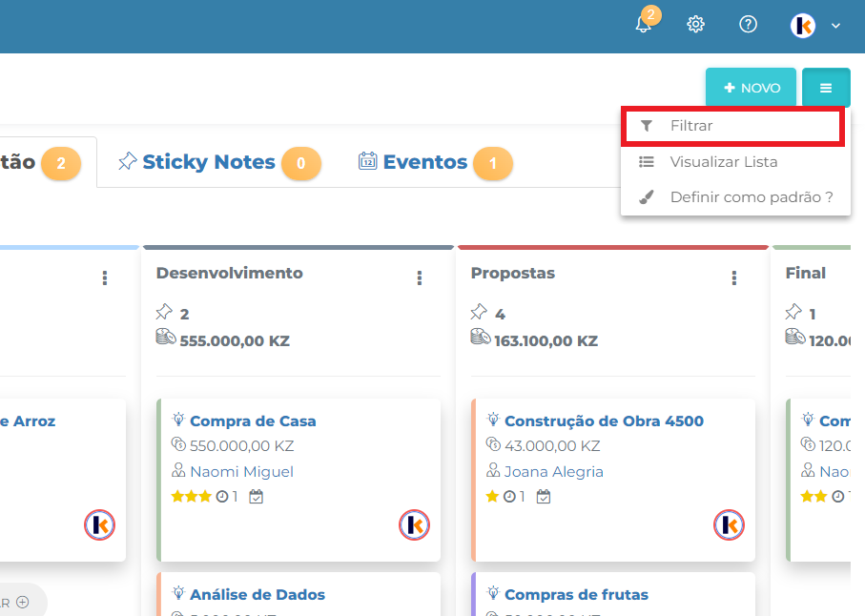Click the + NOVO button
The image size is (865, 616).
[x=751, y=87]
